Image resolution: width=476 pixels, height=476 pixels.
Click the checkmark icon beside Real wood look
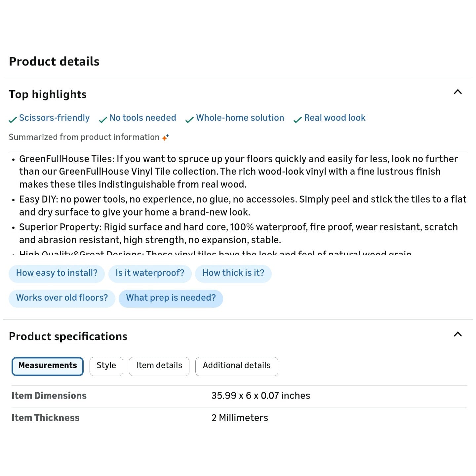[297, 120]
